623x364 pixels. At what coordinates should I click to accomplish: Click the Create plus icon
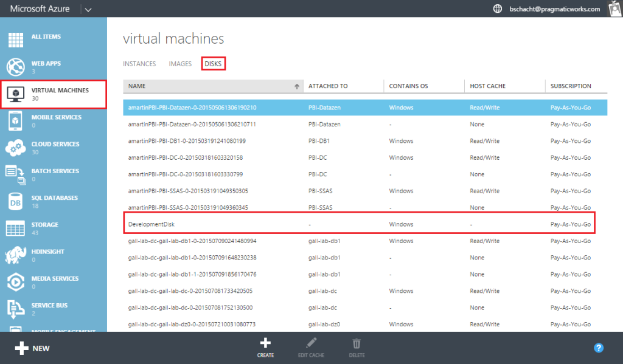coord(265,343)
